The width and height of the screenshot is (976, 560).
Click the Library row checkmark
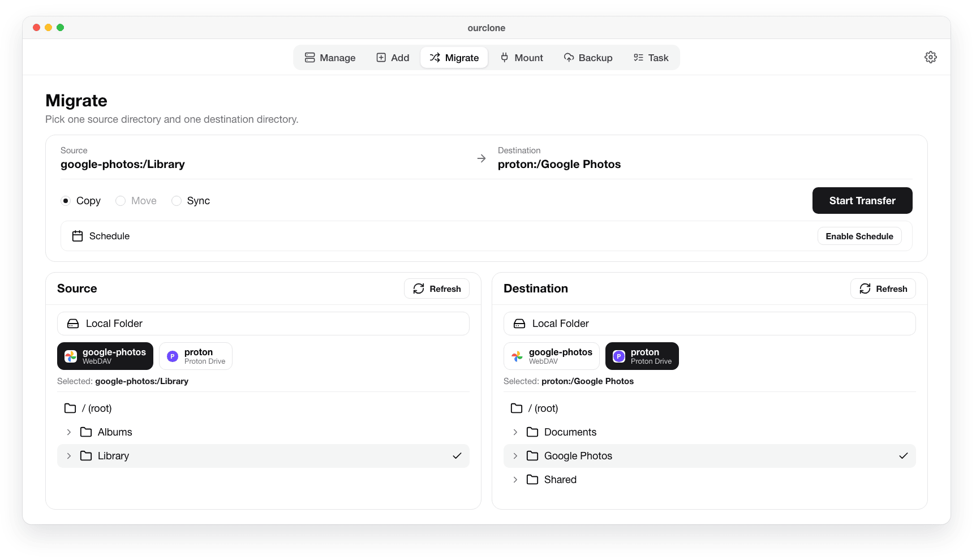(457, 456)
